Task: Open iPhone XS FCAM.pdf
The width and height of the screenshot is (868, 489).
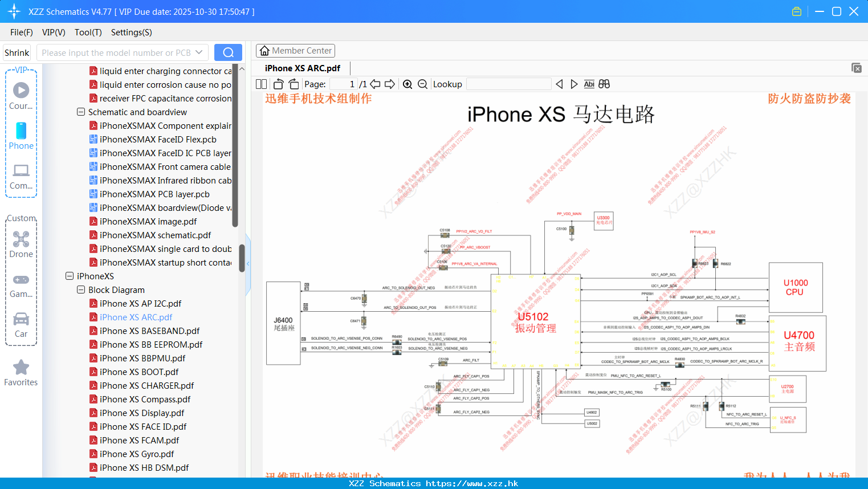Action: (139, 440)
